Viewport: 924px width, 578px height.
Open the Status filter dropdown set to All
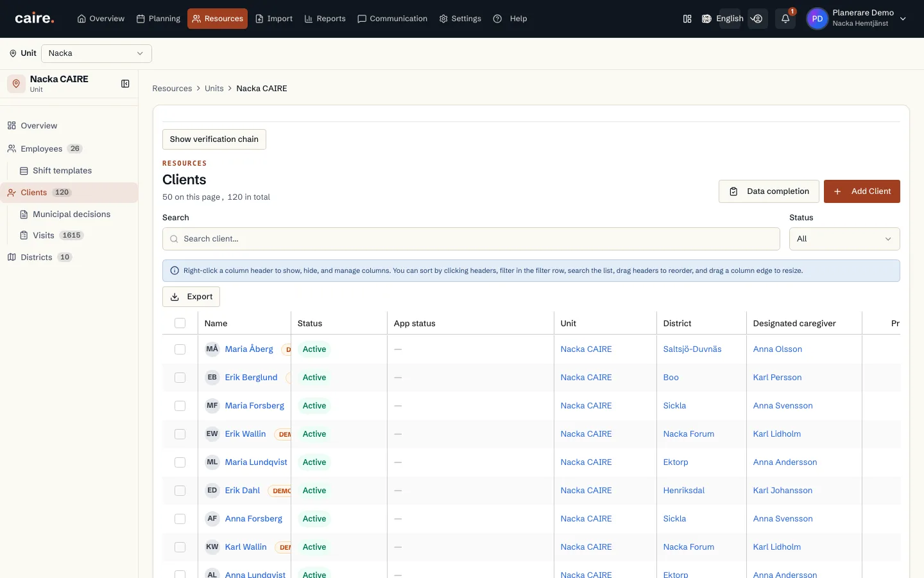pos(844,239)
